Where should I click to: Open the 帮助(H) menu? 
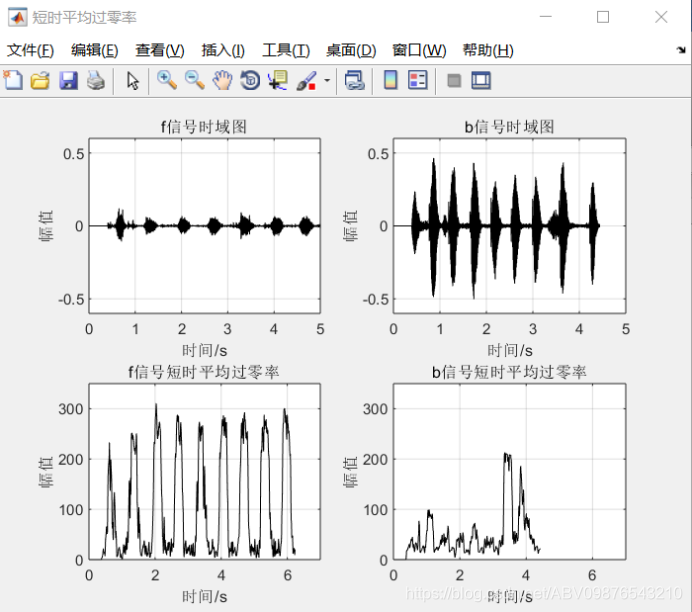pyautogui.click(x=488, y=51)
